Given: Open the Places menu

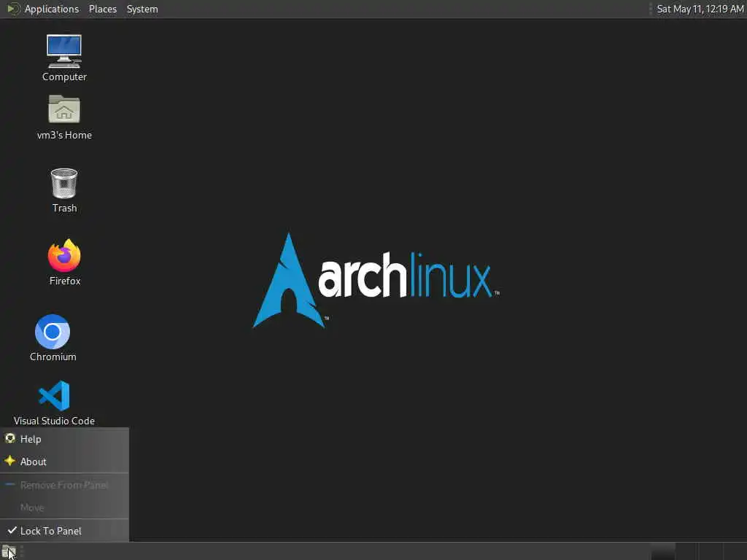Looking at the screenshot, I should coord(102,9).
